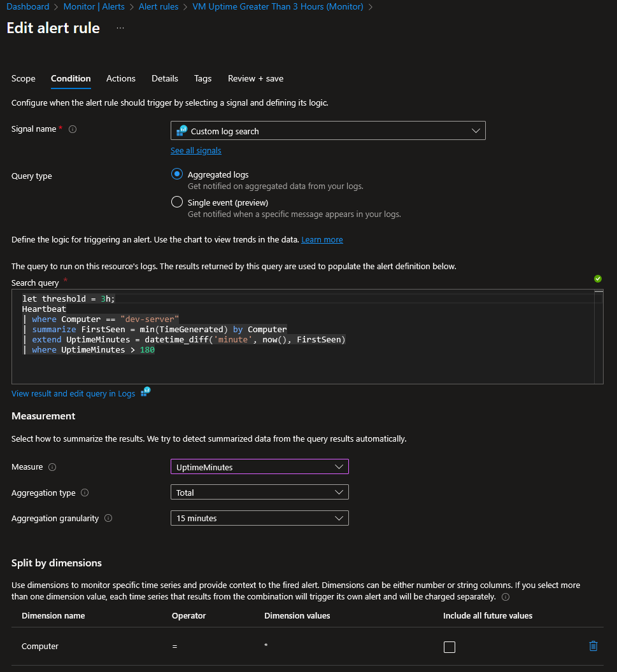Click the info icon after the dimensions description
Screen dimensions: 617x672
click(x=506, y=597)
